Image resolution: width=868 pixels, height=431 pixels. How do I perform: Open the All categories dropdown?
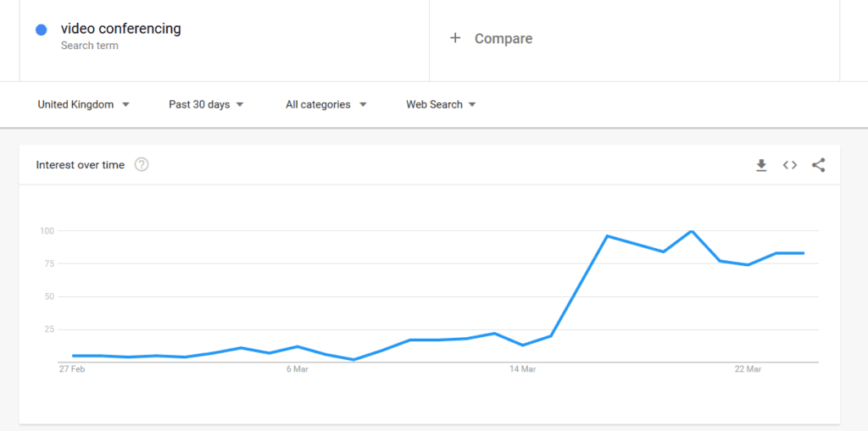[x=325, y=105]
